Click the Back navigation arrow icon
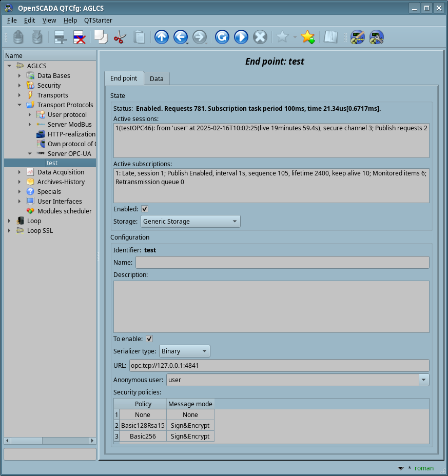This screenshot has height=476, width=448. pyautogui.click(x=180, y=37)
